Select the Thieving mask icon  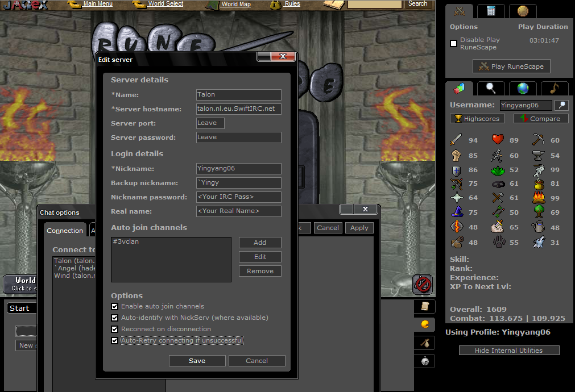[x=498, y=184]
